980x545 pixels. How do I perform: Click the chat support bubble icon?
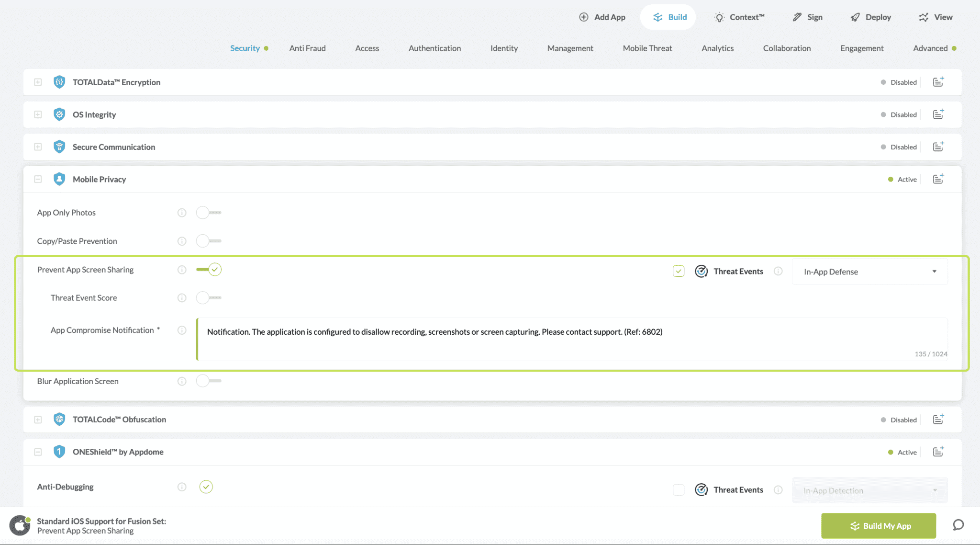pos(958,525)
